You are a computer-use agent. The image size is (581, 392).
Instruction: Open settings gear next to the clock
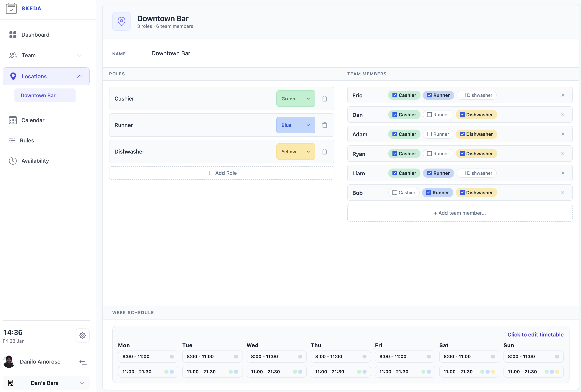pos(82,335)
